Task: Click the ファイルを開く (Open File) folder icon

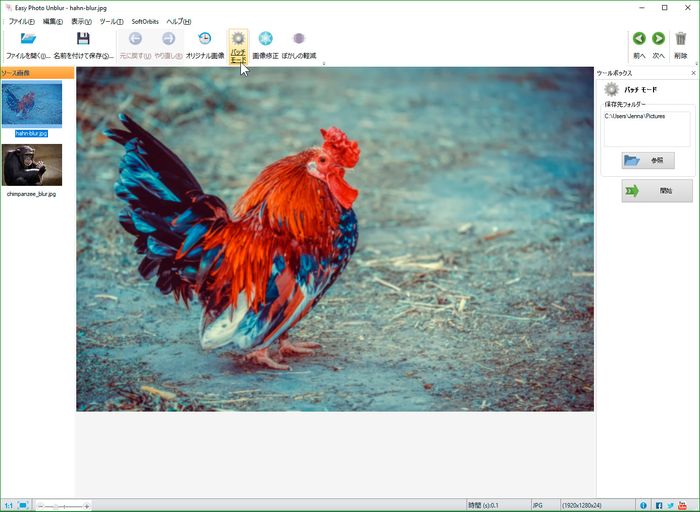Action: (x=28, y=40)
